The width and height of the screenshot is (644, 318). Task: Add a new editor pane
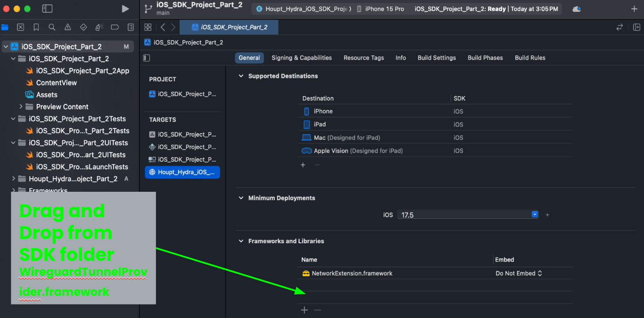point(637,27)
